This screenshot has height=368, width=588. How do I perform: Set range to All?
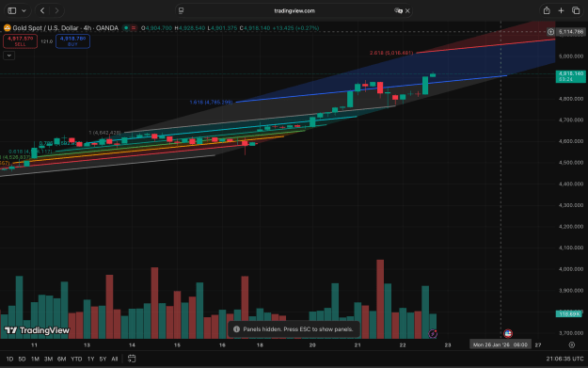115,359
